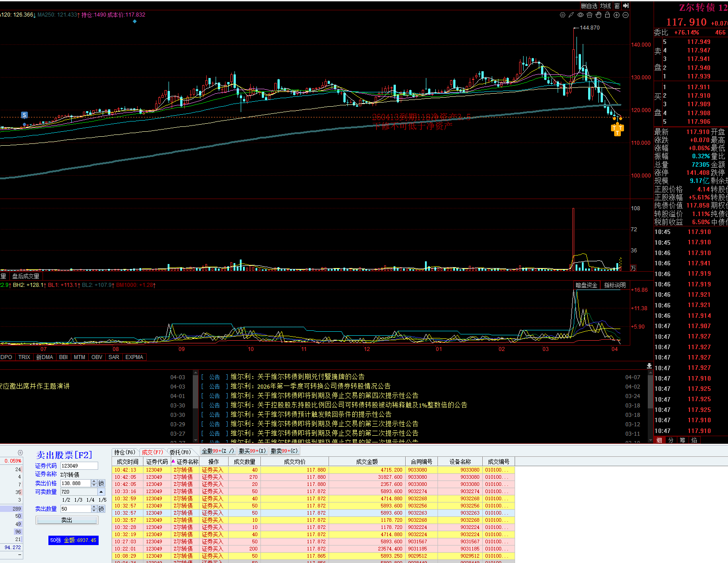This screenshot has height=563, width=728.
Task: Open the toolbox icon in chart toolbar
Action: (589, 15)
